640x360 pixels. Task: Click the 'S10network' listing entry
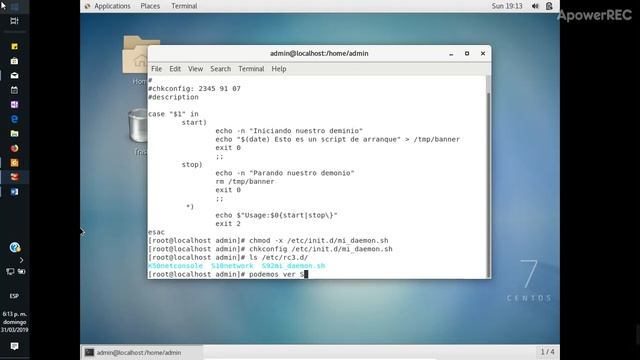tap(232, 266)
